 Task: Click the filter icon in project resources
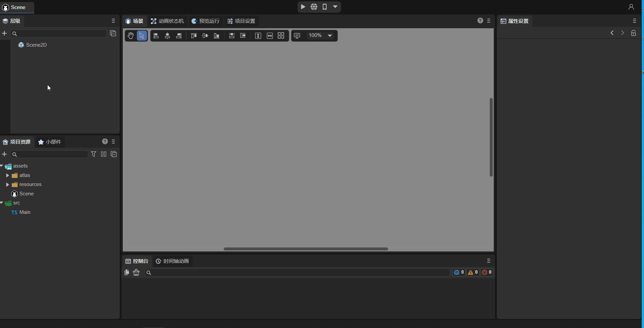94,154
